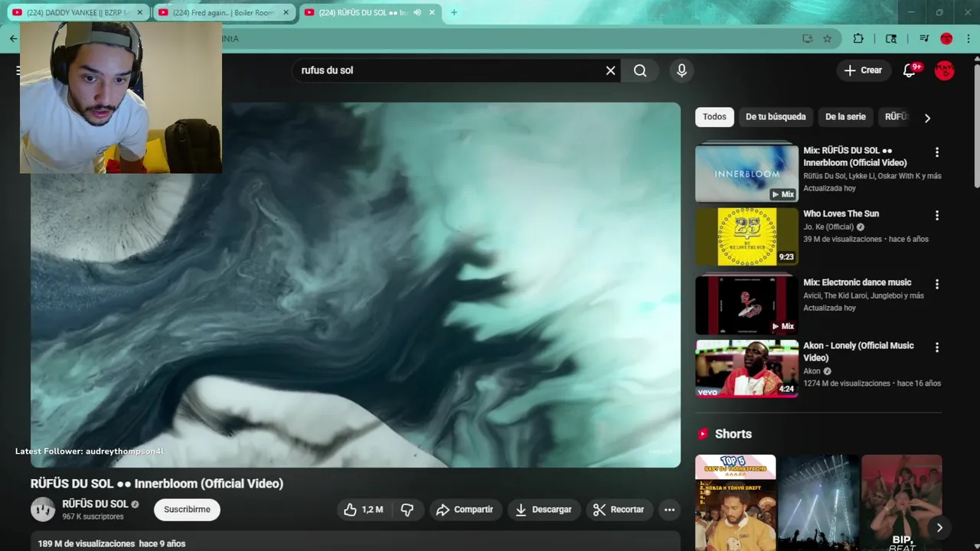Open the Mix Electronic dance music thumbnail
The width and height of the screenshot is (980, 551).
point(746,305)
